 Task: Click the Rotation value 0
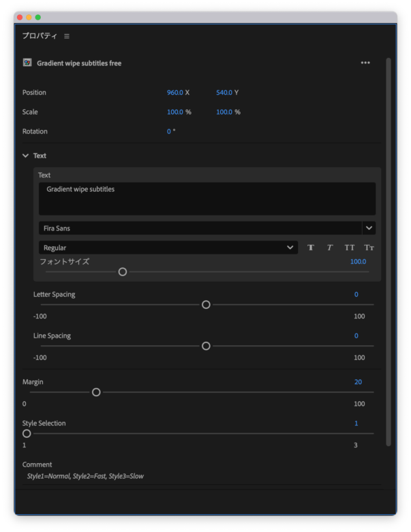[x=169, y=132]
